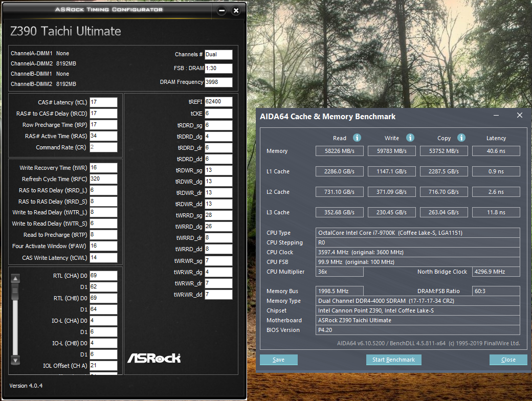Viewport: 532px width, 401px height.
Task: Click the IOL Offset (CH A) field
Action: pyautogui.click(x=103, y=365)
